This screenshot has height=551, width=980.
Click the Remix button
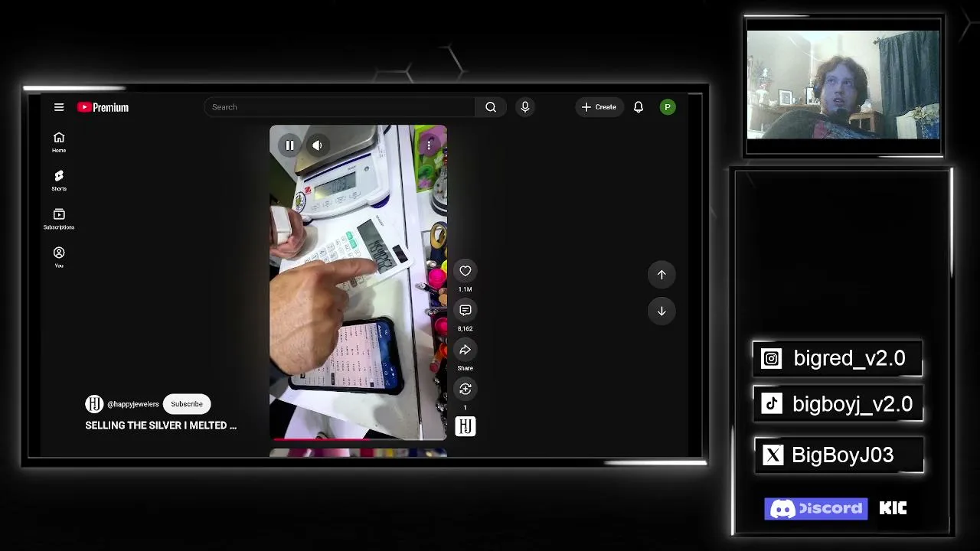pyautogui.click(x=465, y=390)
